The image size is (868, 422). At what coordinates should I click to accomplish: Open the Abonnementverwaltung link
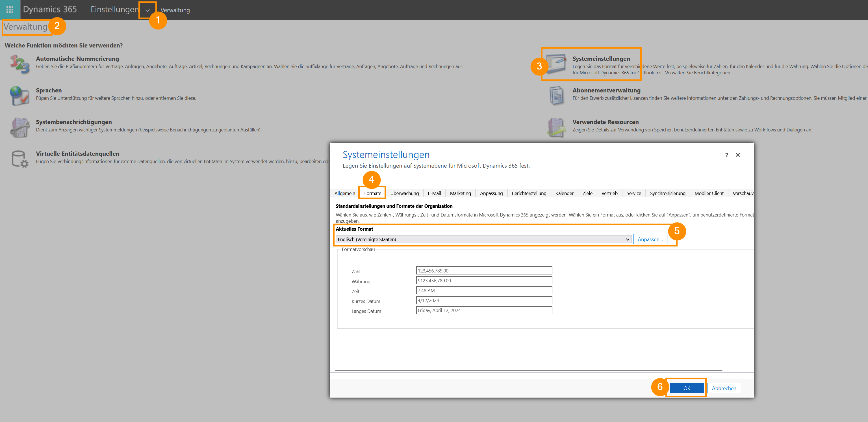(x=606, y=90)
